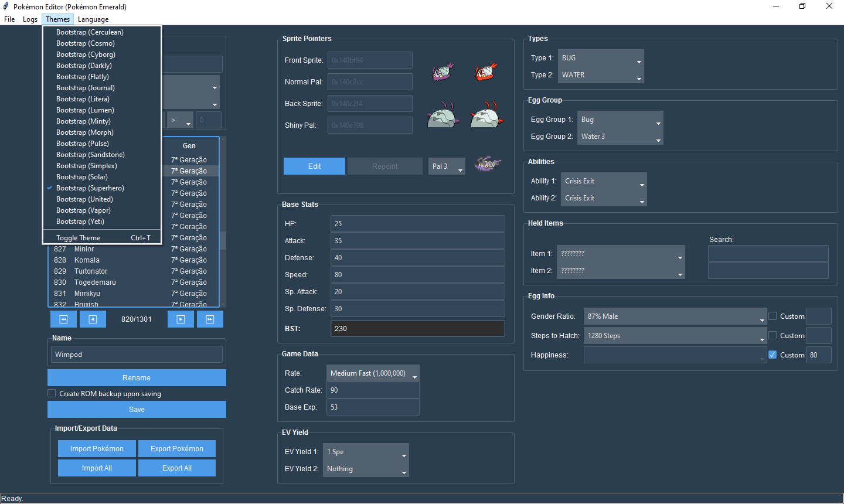Open the Type 1 dropdown
The image size is (844, 504).
click(x=601, y=58)
